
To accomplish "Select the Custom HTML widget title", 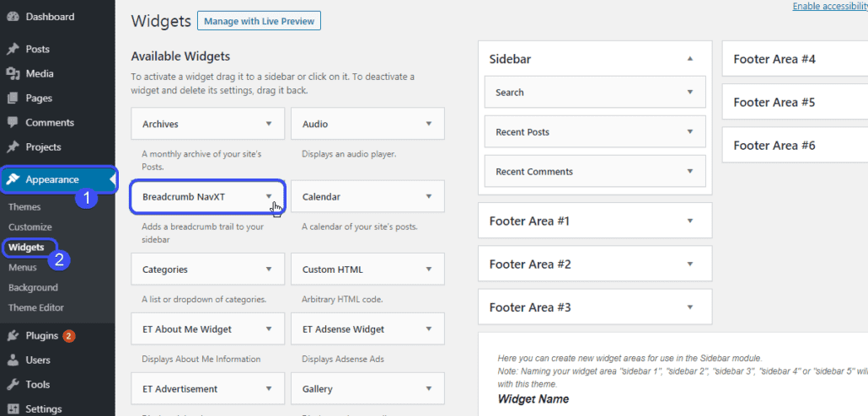I will click(332, 269).
